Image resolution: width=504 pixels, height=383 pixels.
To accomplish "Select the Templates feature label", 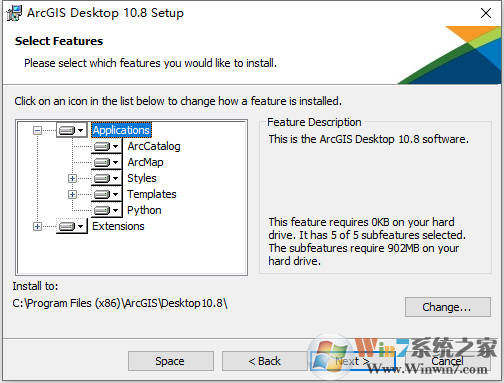I will (x=152, y=194).
